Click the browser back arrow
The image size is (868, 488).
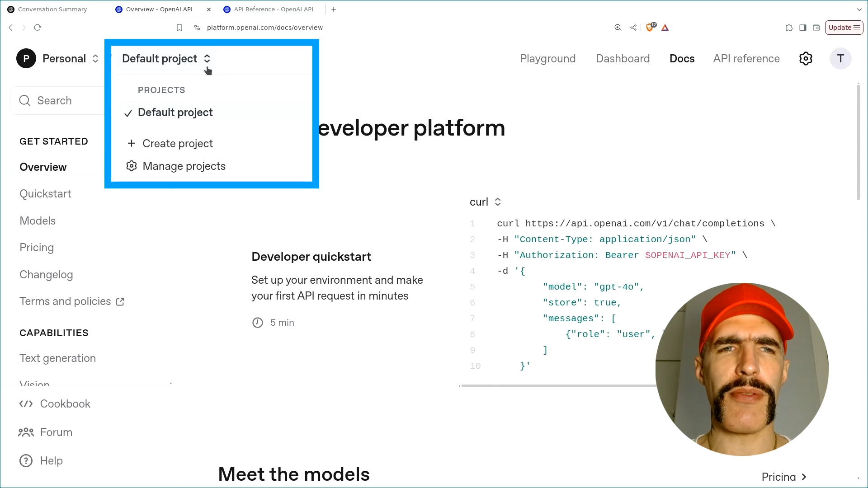(x=11, y=28)
